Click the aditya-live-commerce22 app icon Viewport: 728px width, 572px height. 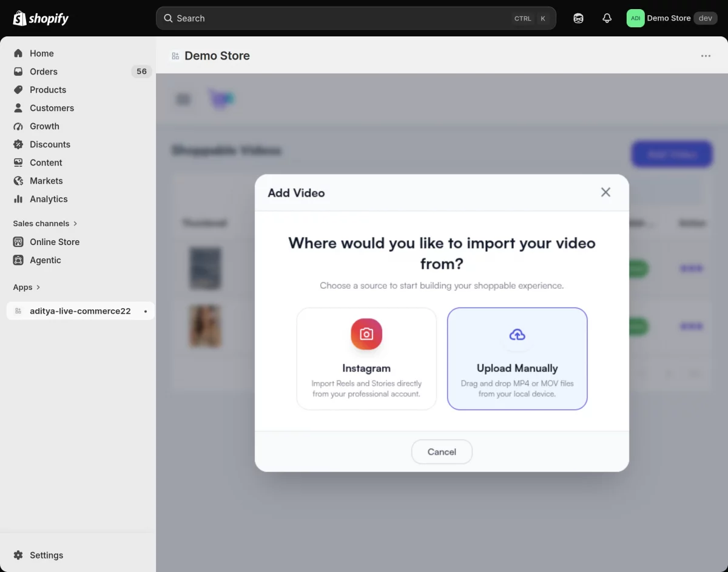click(18, 311)
